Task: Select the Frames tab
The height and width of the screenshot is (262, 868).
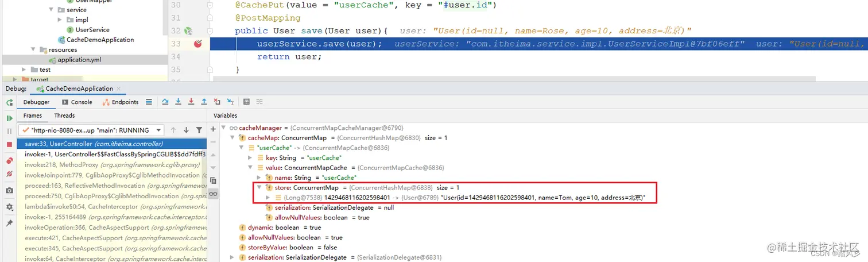Action: 32,115
